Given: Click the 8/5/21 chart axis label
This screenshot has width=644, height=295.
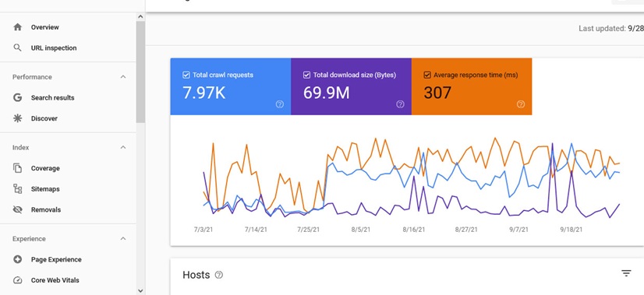Looking at the screenshot, I should (x=361, y=230).
